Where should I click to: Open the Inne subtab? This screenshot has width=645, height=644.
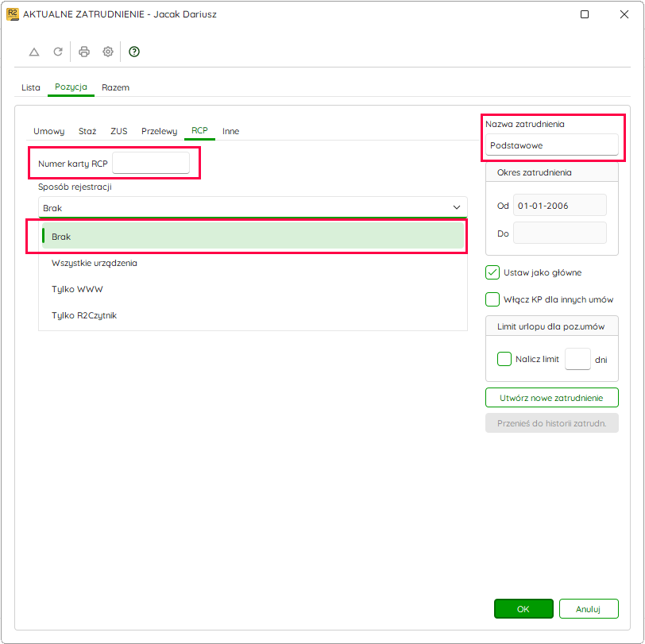tap(231, 131)
